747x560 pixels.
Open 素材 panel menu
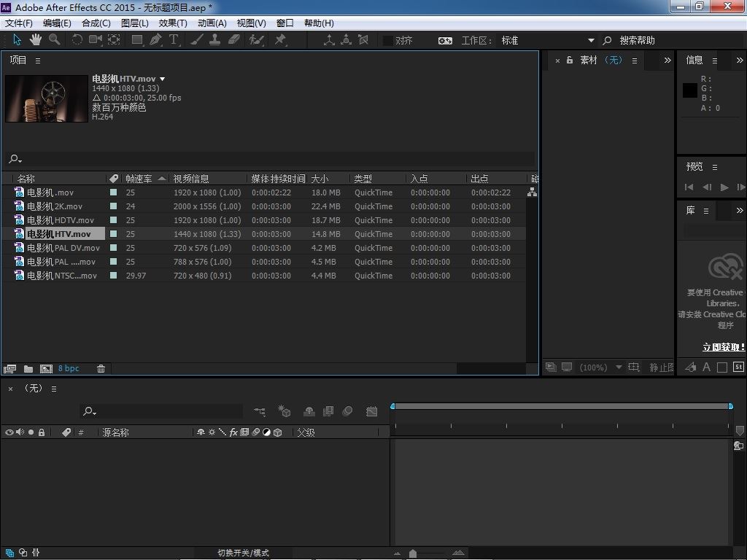(x=635, y=61)
